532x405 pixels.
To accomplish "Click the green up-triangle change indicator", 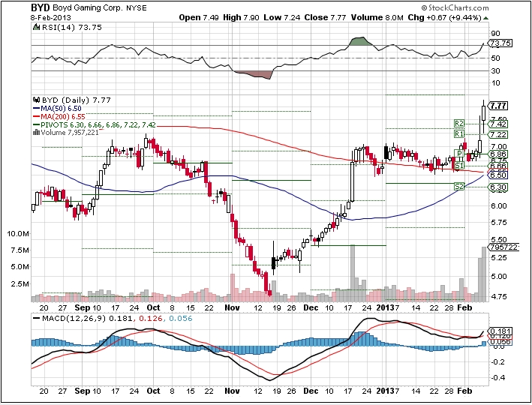I will click(x=486, y=18).
